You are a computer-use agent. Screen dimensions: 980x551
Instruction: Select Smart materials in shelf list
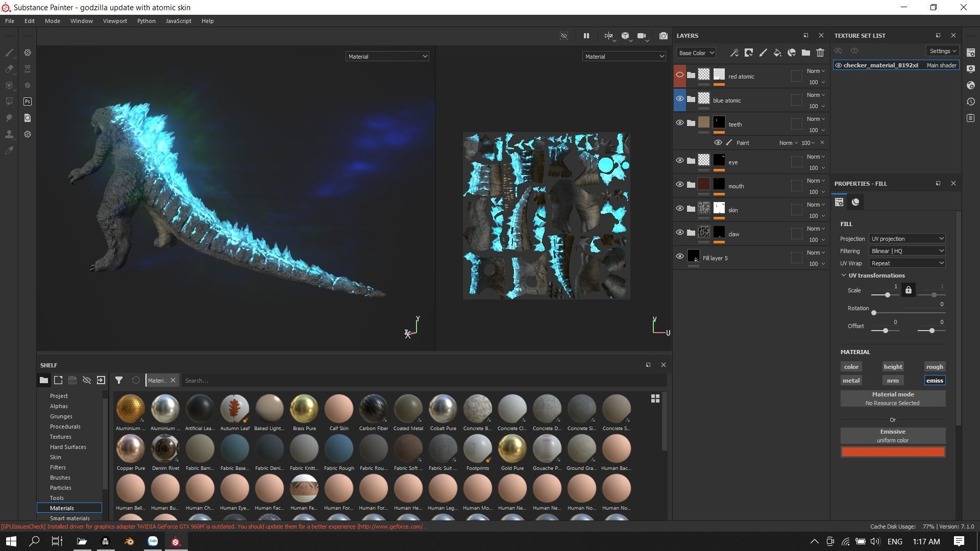(69, 518)
